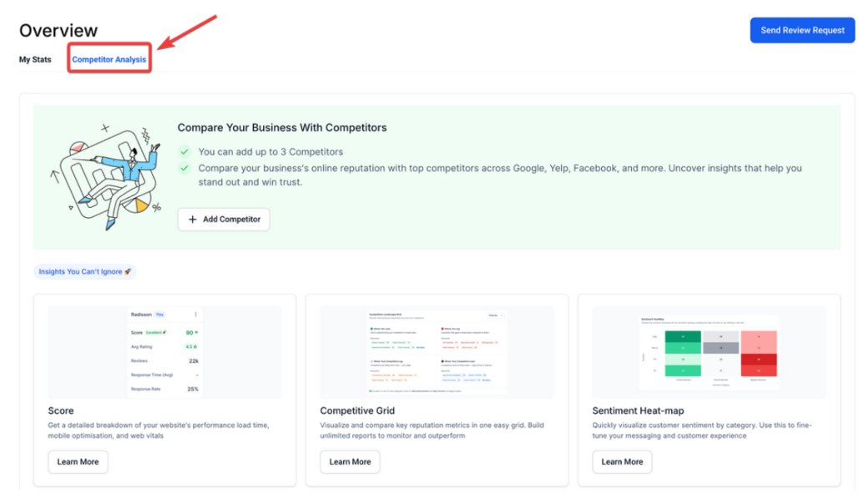Screen dimensions: 859x504
Task: Switch to the My Stats tab
Action: 35,60
